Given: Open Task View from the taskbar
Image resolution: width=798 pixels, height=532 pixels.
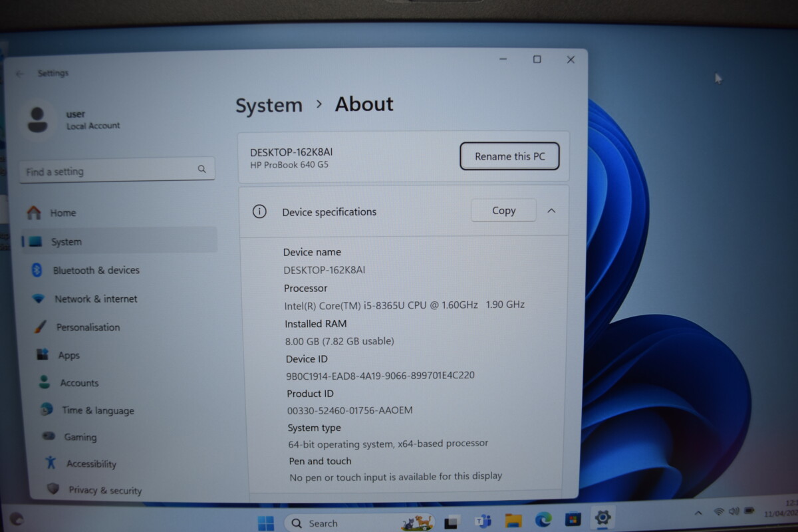Looking at the screenshot, I should pyautogui.click(x=452, y=522).
